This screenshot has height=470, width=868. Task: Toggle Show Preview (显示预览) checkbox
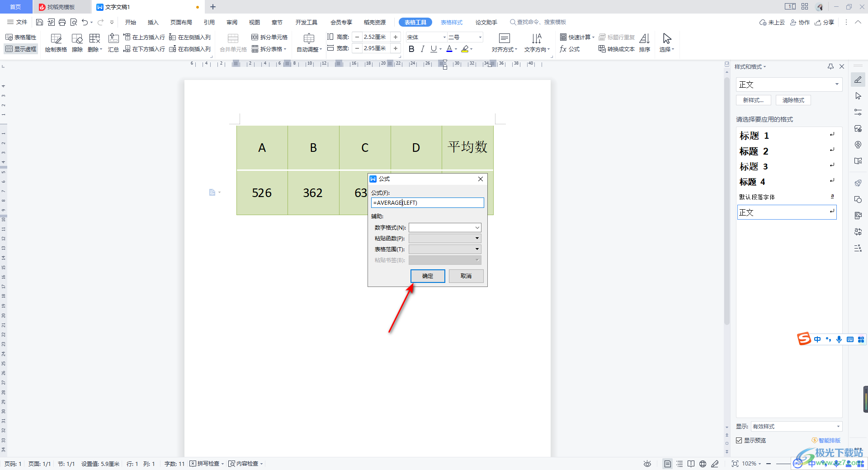pyautogui.click(x=739, y=440)
